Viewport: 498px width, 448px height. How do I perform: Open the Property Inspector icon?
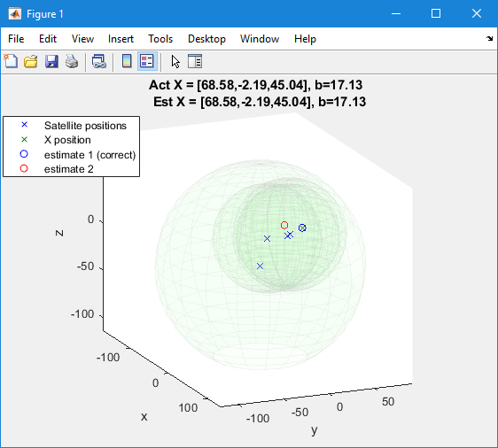coord(195,61)
